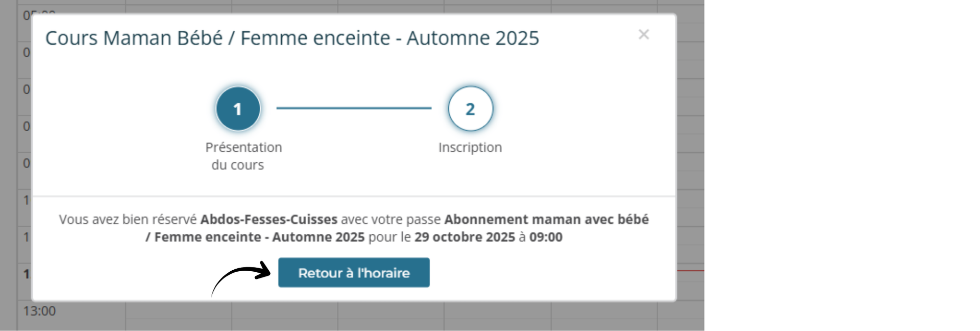
Task: Select the Présentation du cours step label
Action: coord(243,155)
